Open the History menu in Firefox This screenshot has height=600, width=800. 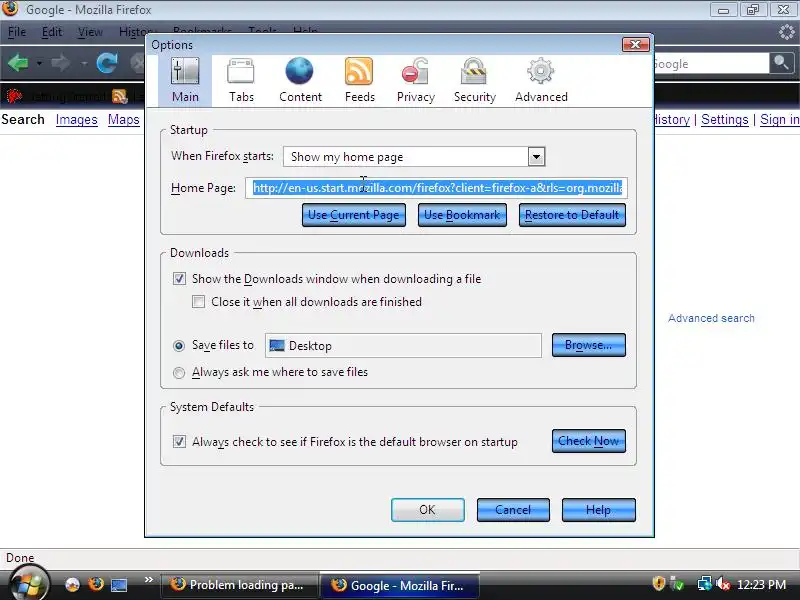[132, 32]
